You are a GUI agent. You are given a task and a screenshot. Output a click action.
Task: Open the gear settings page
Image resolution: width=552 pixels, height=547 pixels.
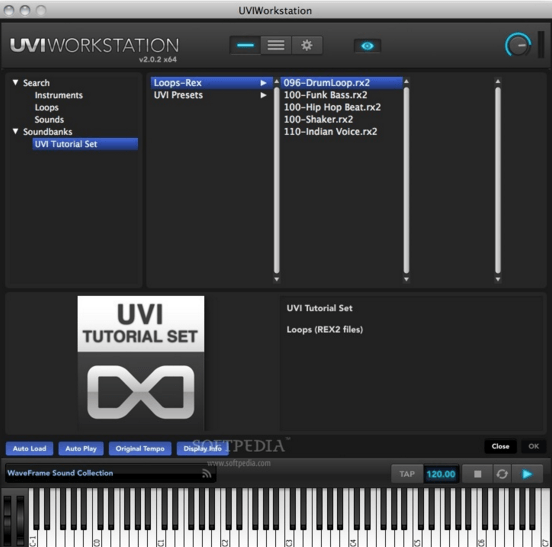pos(307,45)
